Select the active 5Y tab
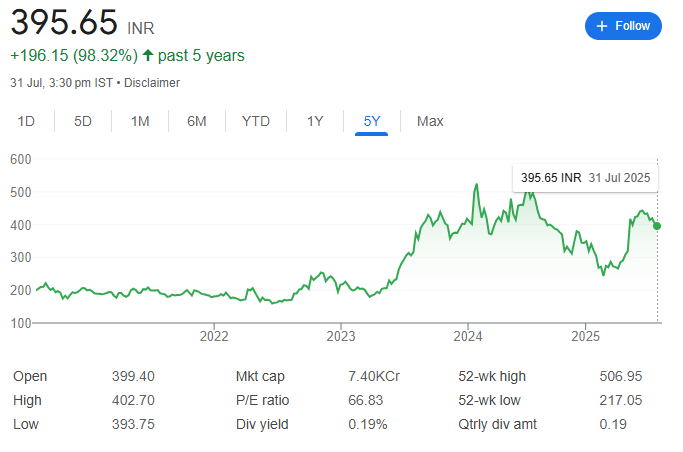This screenshot has height=452, width=683. [372, 121]
